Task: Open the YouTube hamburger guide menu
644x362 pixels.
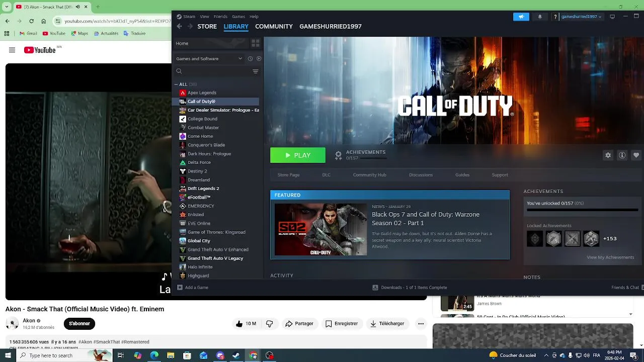Action: 12,50
